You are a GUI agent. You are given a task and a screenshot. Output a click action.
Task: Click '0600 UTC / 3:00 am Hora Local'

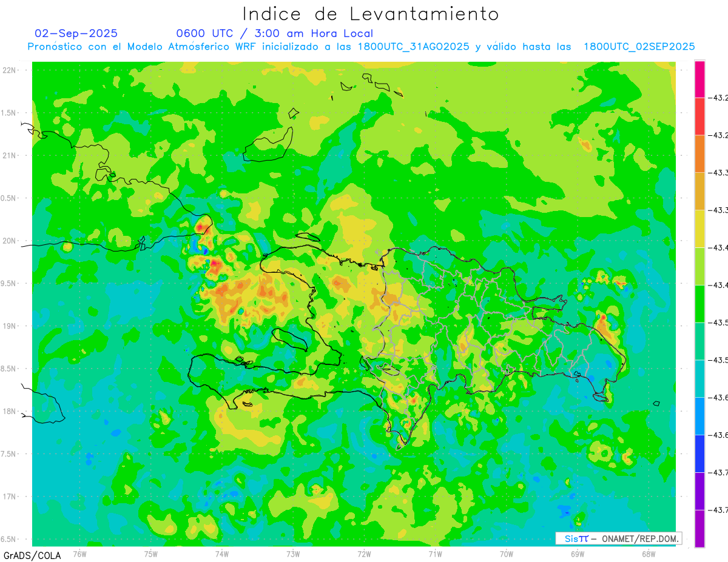[x=275, y=33]
